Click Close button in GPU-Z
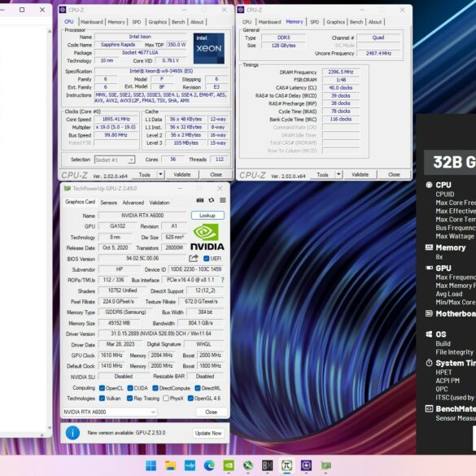The image size is (476, 476). point(211,412)
